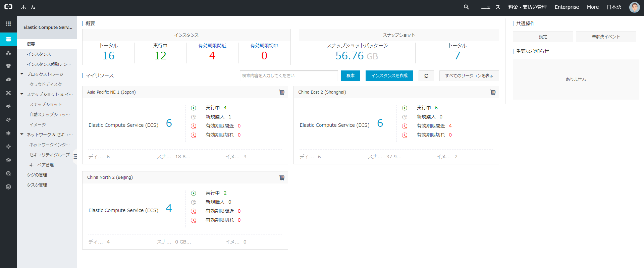
Task: Click cart icon for China North 2 (Beijing)
Action: coord(282,177)
